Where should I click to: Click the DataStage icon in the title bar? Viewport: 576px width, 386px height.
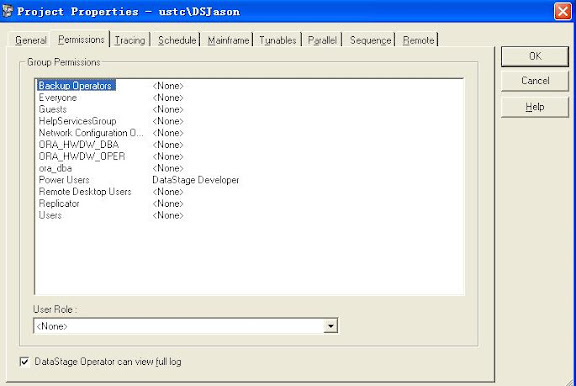[7, 11]
